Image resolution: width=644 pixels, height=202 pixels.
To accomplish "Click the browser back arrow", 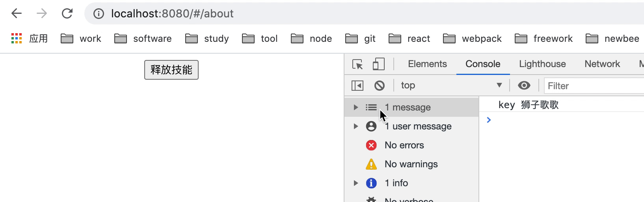I will [17, 13].
